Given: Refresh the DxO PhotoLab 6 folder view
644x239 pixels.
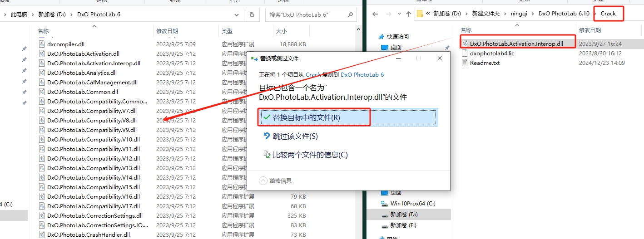Looking at the screenshot, I should click(x=252, y=15).
